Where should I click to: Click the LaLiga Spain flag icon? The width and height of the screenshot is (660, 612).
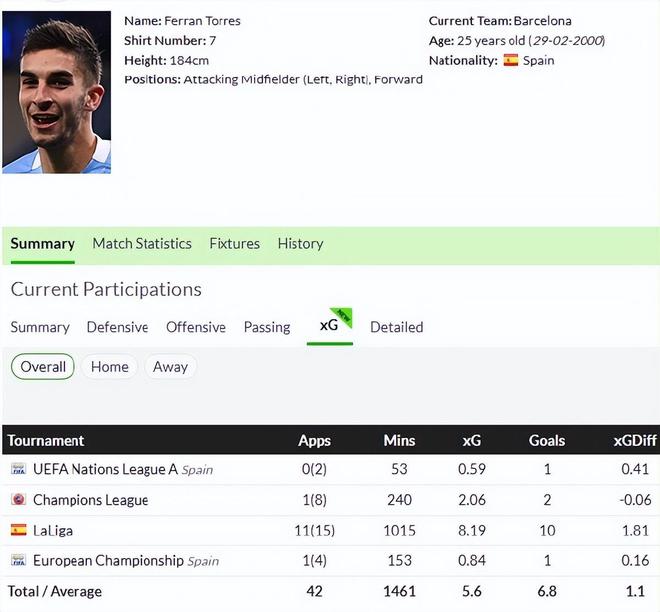click(18, 530)
